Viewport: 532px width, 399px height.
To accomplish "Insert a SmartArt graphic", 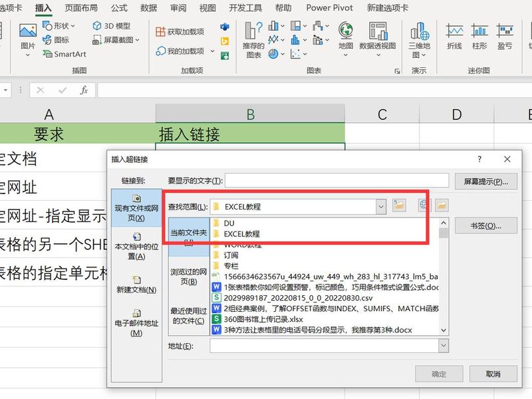I will (65, 54).
